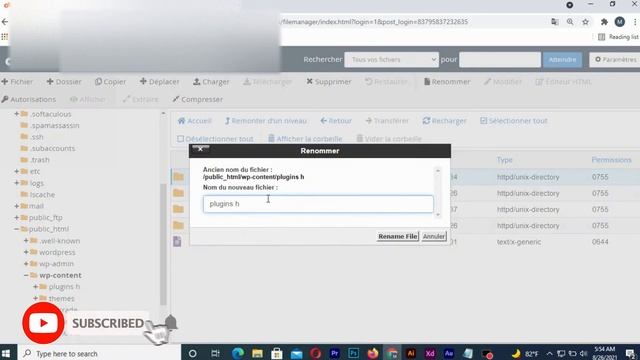Click the browser zoom magnifier icon

570,22
